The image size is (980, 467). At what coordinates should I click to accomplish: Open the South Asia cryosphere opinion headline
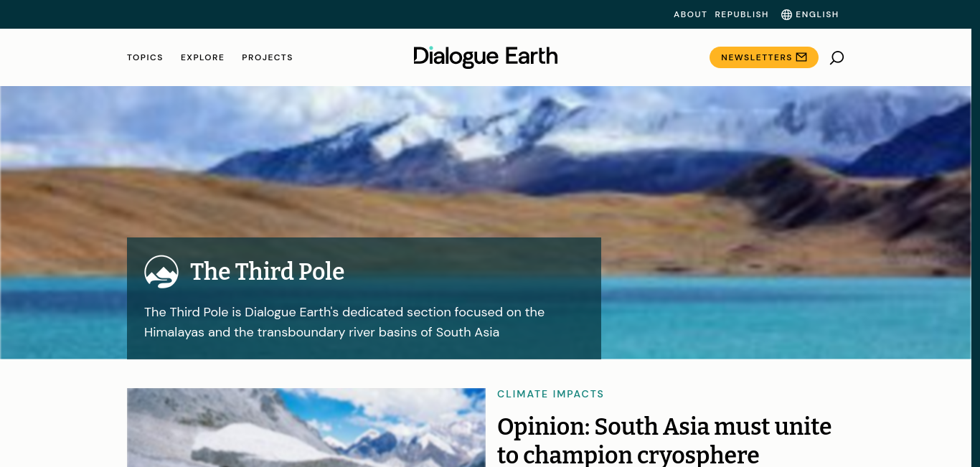pyautogui.click(x=664, y=440)
